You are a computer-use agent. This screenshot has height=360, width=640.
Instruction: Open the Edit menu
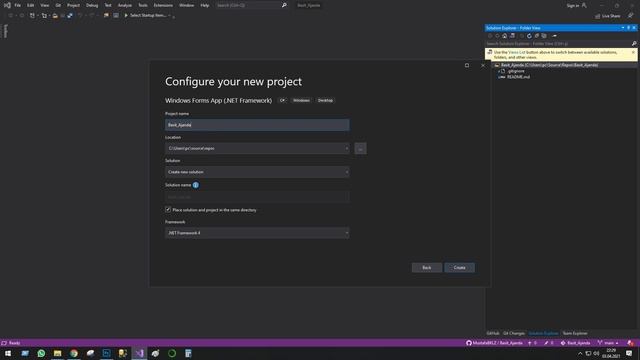[31, 5]
